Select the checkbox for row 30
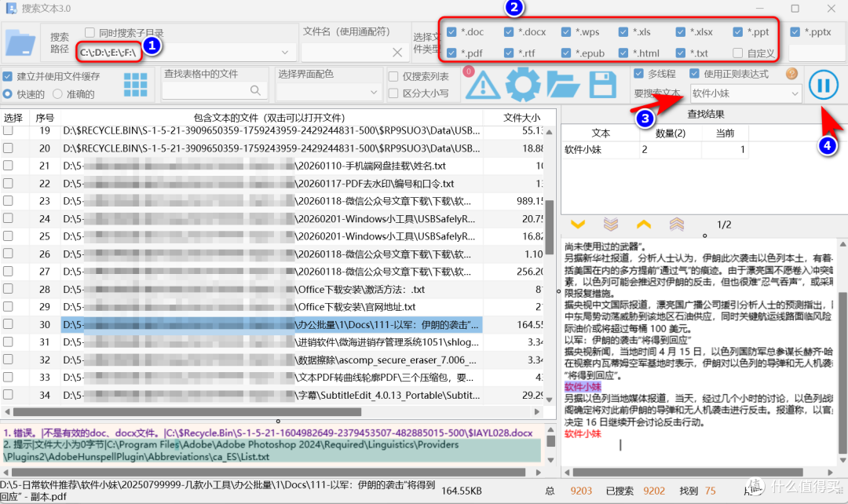Image resolution: width=848 pixels, height=504 pixels. tap(8, 324)
